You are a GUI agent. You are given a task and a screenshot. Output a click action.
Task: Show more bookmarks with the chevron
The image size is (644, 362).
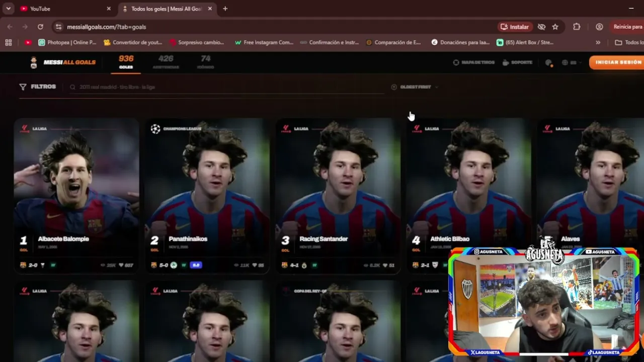point(598,43)
